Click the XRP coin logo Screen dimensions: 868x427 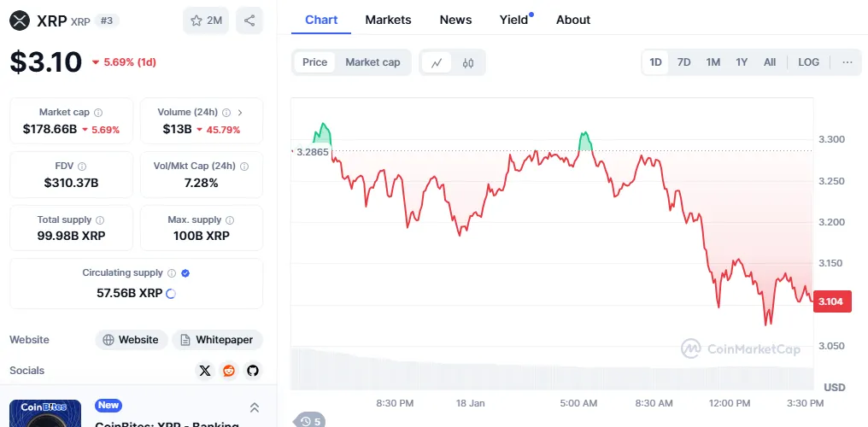point(20,20)
